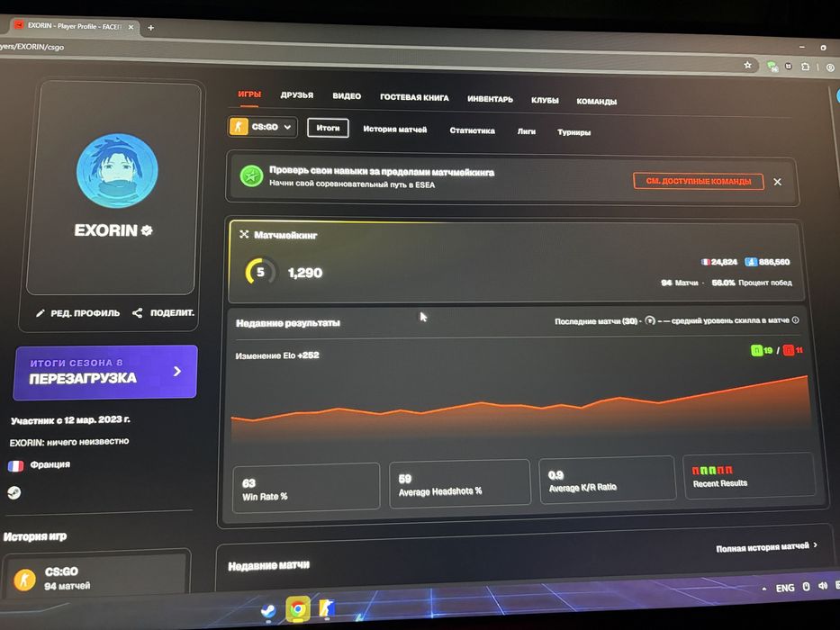Screen dimensions: 840x630
Task: Close the EXORIN Player Profile browser tab
Action: (131, 27)
